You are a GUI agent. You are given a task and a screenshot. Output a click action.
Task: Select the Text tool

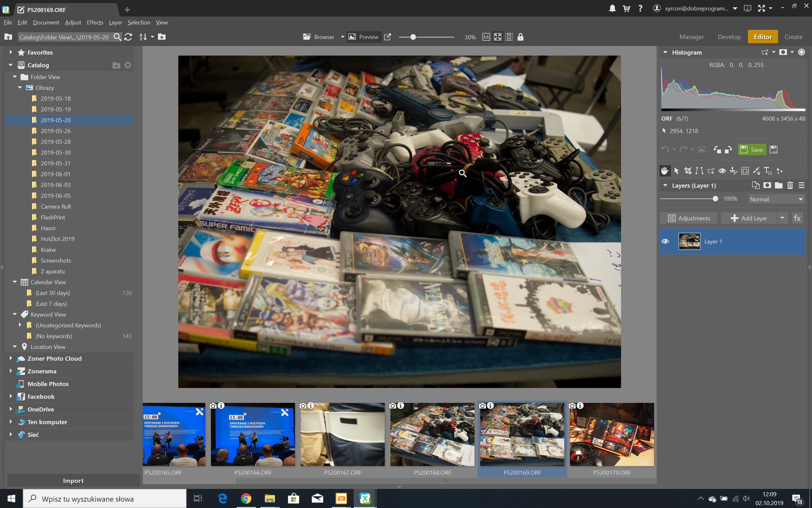(768, 171)
